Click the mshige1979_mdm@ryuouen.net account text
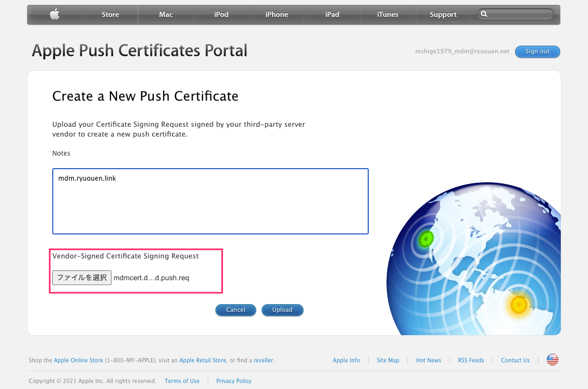 pyautogui.click(x=462, y=51)
